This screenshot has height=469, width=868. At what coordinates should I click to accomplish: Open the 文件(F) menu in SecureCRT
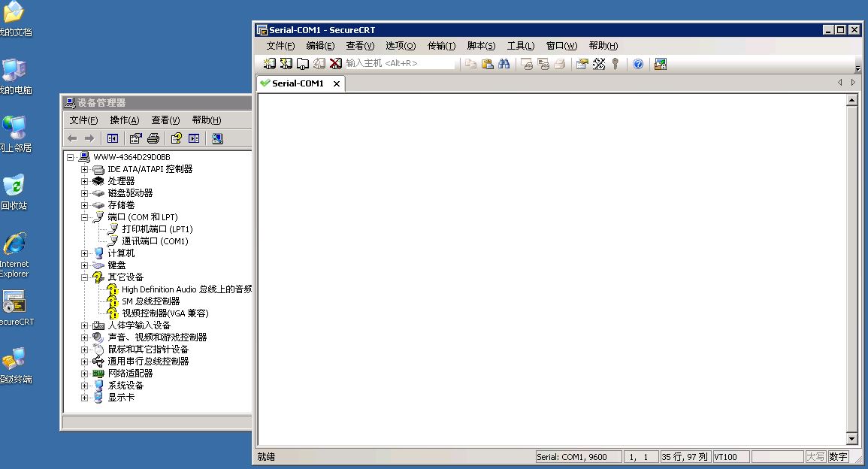click(x=280, y=46)
